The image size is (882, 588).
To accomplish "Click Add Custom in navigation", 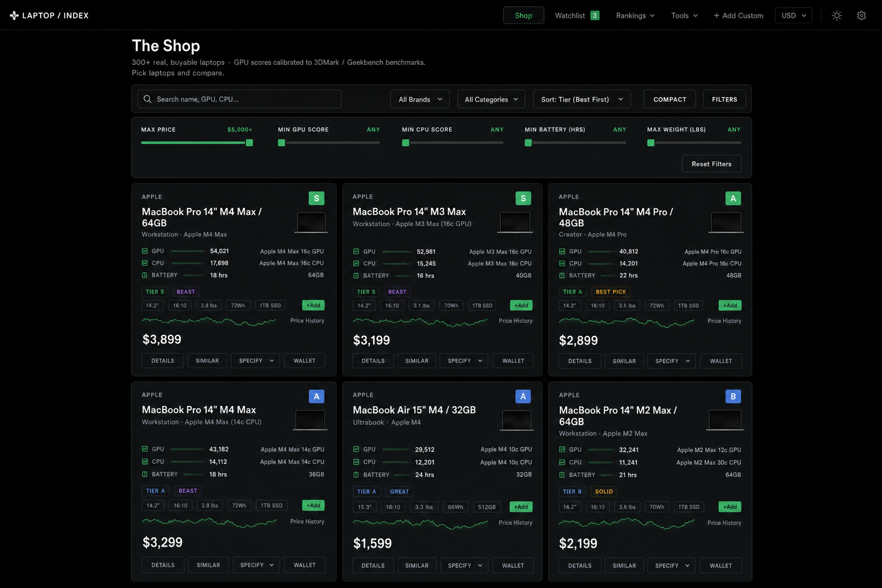I will [738, 16].
